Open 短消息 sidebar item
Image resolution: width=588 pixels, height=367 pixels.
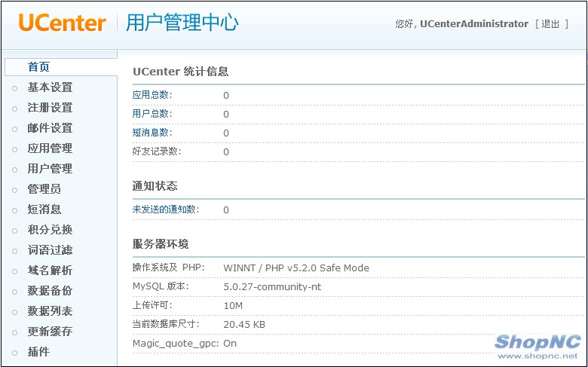coord(44,209)
